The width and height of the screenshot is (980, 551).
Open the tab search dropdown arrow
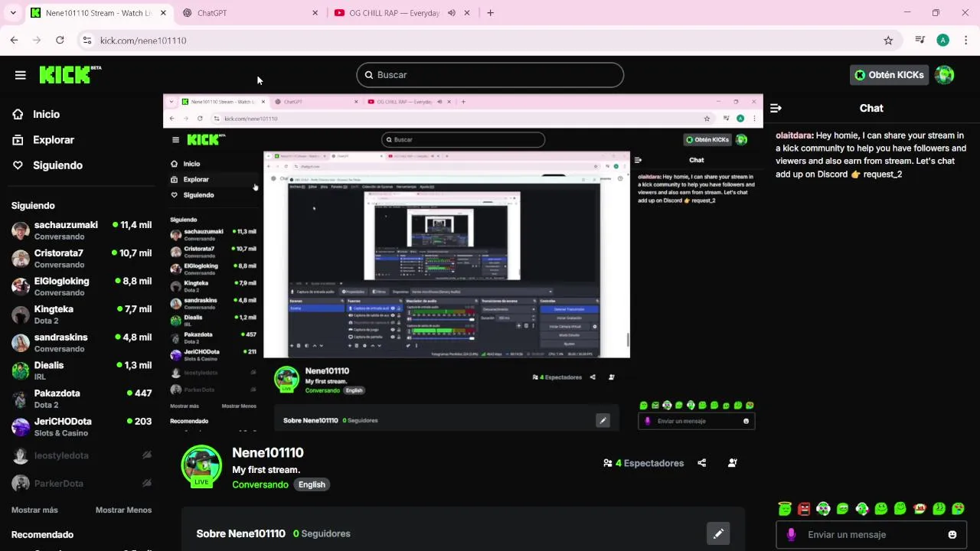tap(13, 13)
